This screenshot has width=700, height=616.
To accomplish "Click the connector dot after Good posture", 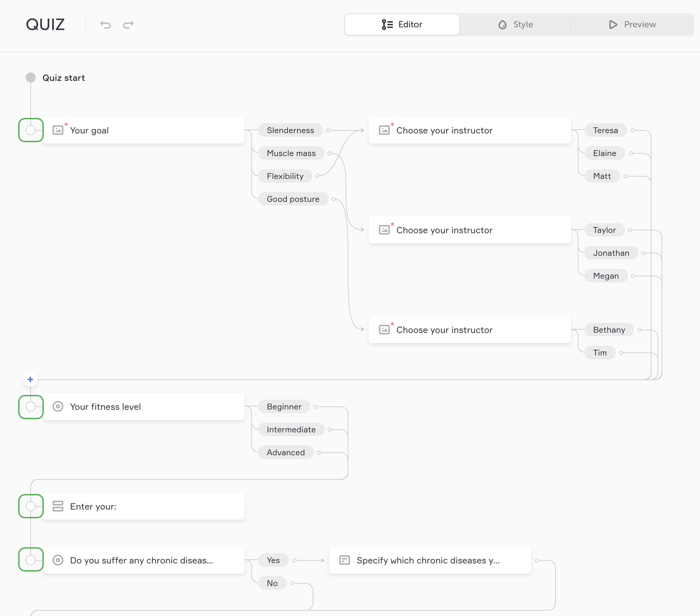I will tap(333, 199).
